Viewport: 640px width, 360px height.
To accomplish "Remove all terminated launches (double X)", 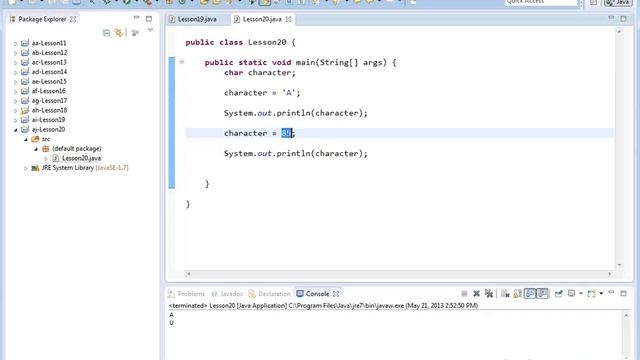I will pyautogui.click(x=489, y=293).
